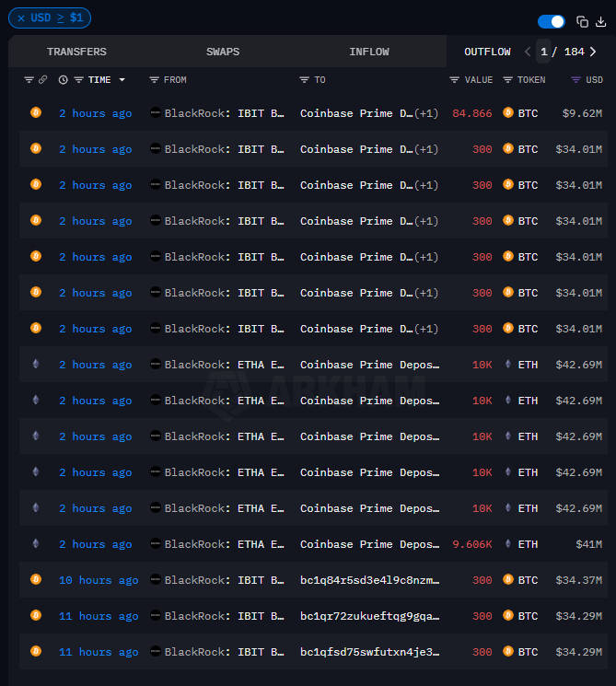Switch to the Transfers tab

(76, 52)
